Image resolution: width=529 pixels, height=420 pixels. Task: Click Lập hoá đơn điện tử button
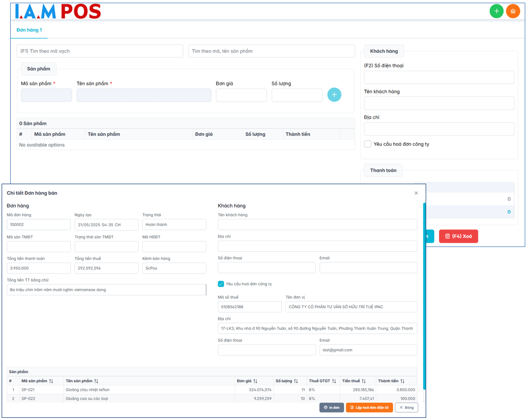click(x=369, y=408)
